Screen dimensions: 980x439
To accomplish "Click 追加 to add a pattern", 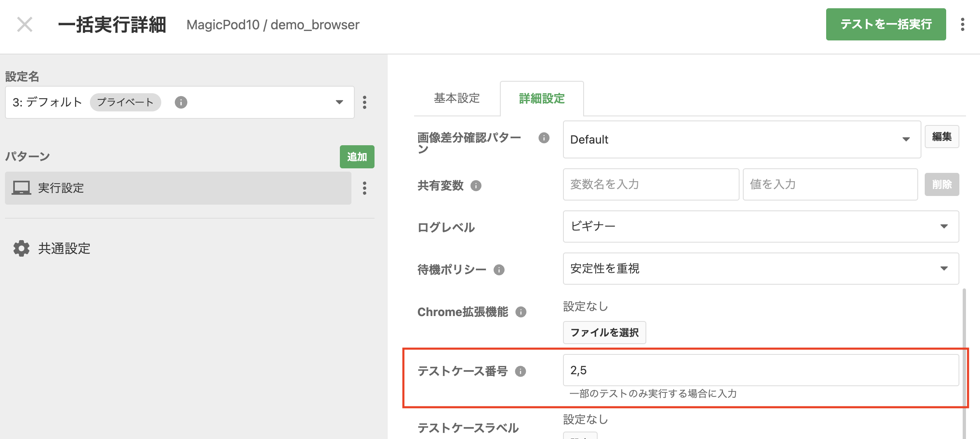I will coord(357,157).
